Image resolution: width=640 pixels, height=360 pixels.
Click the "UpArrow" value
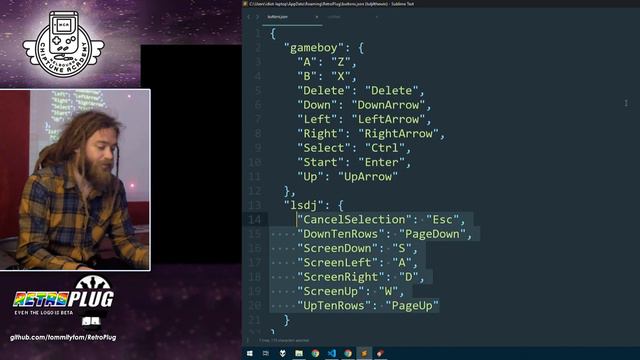point(368,177)
